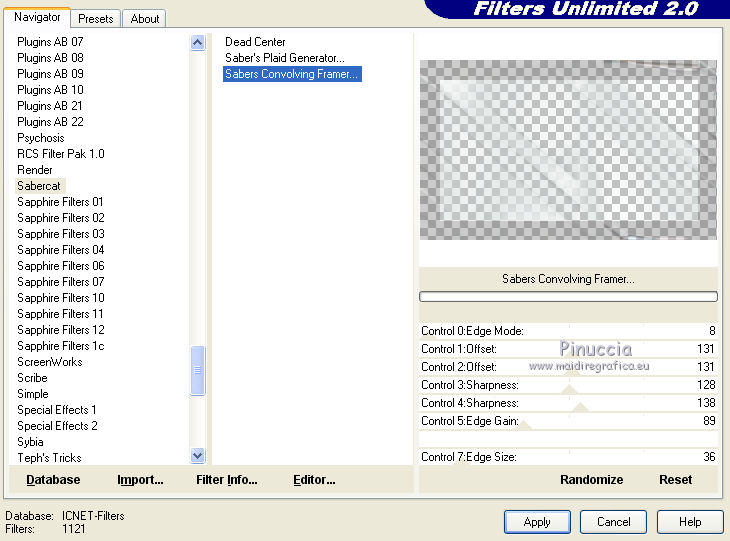Adjust Control 2 Offset slider
This screenshot has height=541, width=730.
(568, 367)
